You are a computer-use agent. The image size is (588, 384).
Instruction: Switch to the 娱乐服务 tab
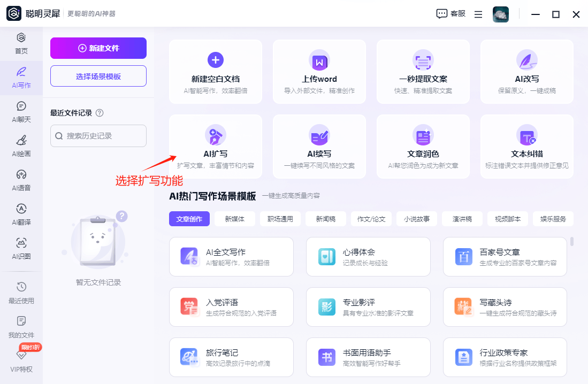[553, 219]
